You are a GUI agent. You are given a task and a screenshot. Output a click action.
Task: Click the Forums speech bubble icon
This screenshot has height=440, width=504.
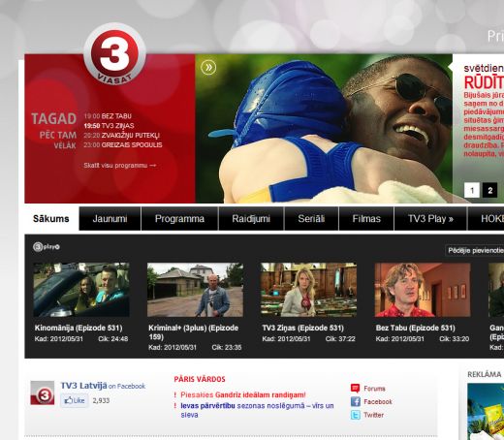[x=355, y=388]
